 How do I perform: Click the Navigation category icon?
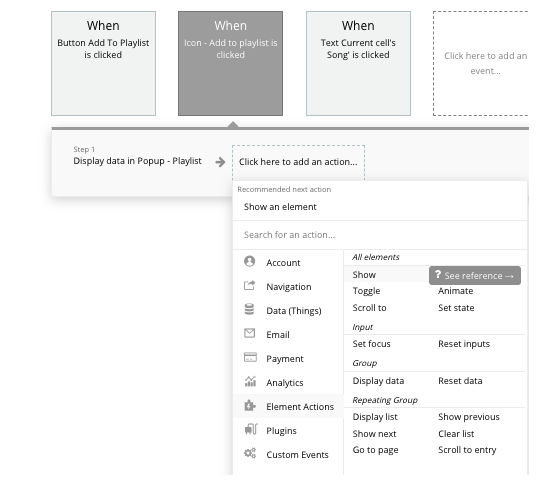(249, 286)
